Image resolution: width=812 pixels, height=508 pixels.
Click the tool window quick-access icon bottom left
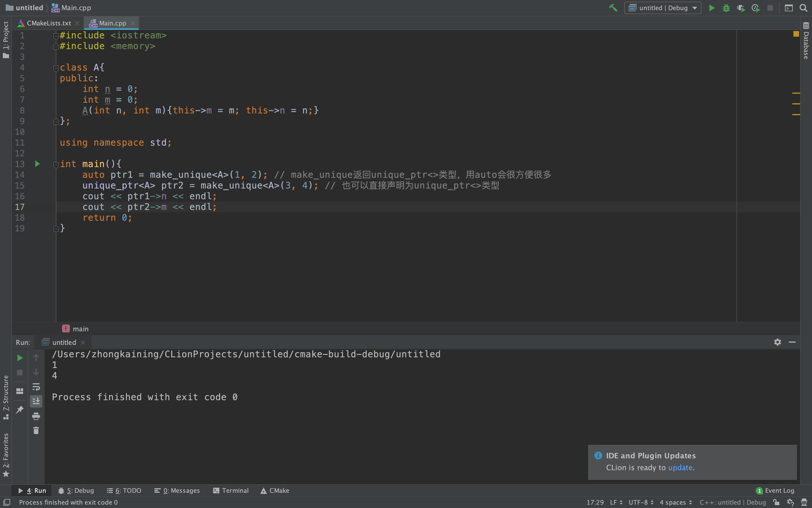click(7, 502)
